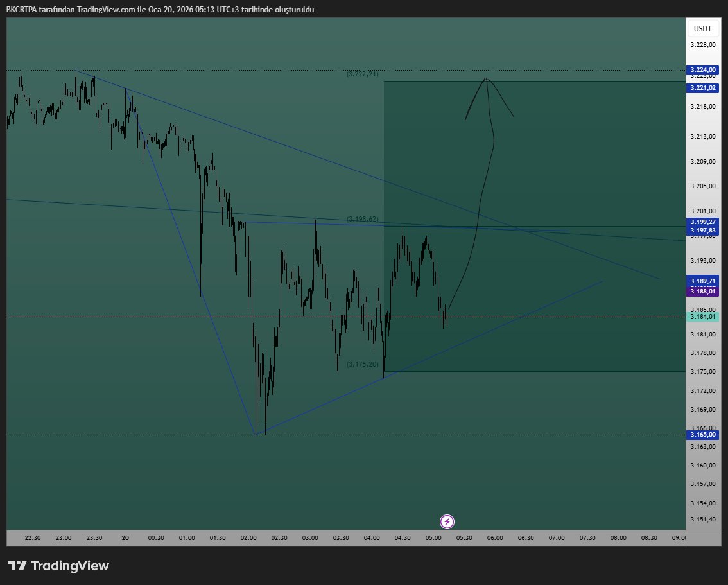Click the green 3.184,01 current price label
This screenshot has width=728, height=585.
(x=702, y=317)
